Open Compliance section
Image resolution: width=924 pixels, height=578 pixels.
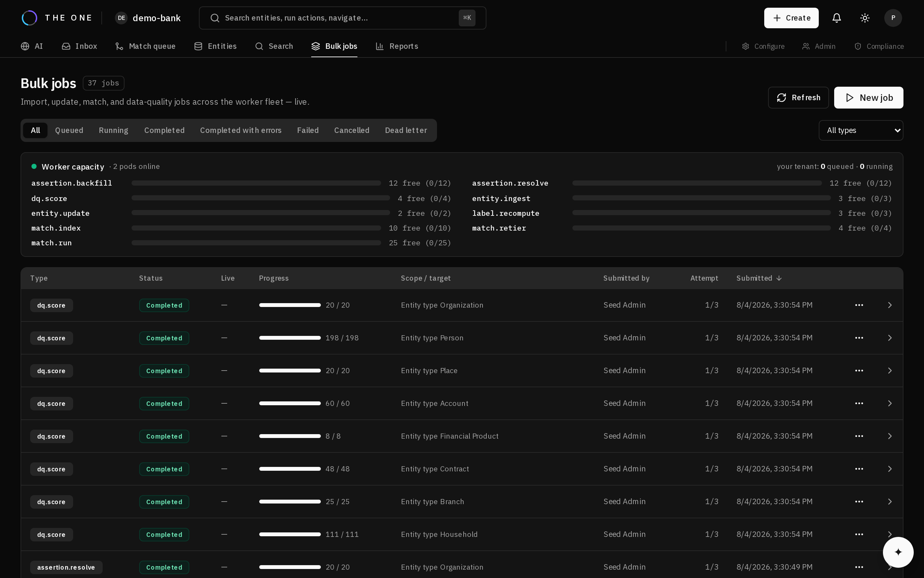(879, 46)
